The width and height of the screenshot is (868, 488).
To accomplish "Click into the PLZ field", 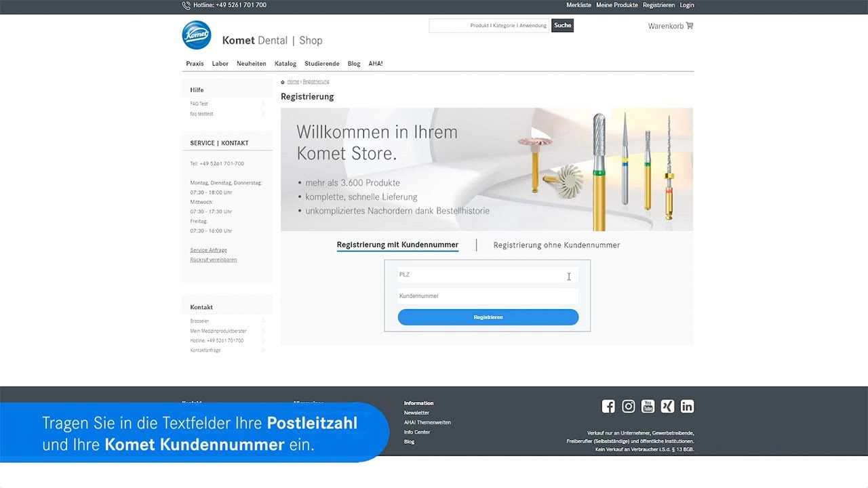I will 488,274.
